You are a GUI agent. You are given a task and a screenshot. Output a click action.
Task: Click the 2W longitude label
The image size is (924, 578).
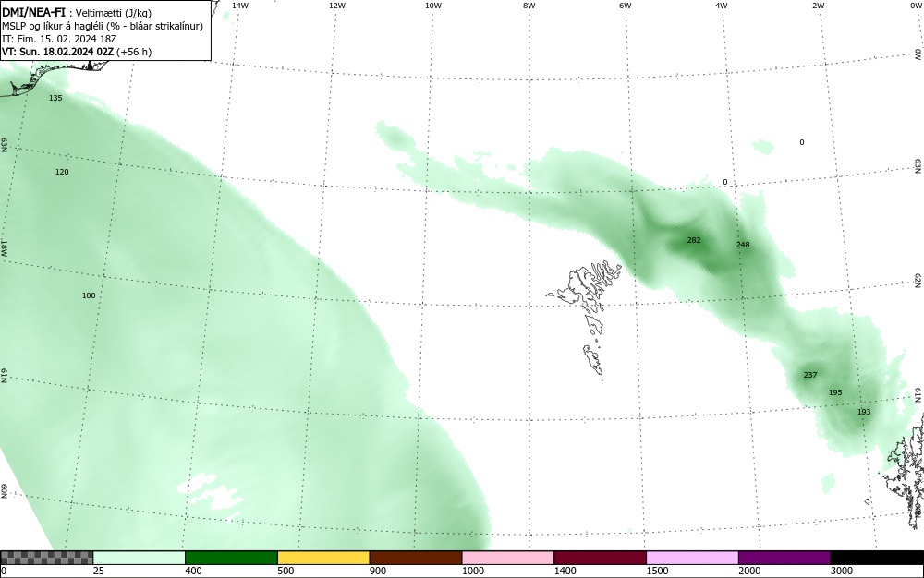pos(818,6)
